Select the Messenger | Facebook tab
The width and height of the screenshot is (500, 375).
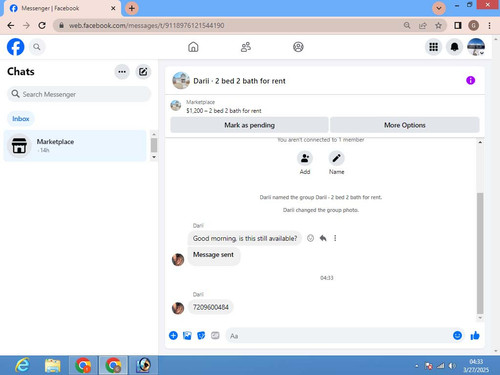point(62,8)
